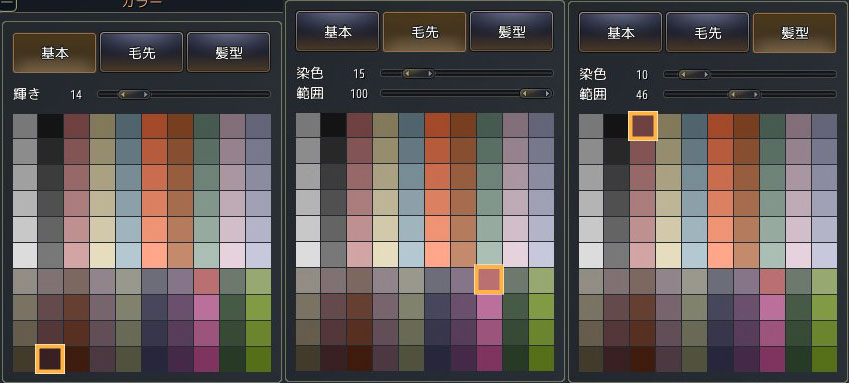Choose the bright orchid pink swatch in 範囲 46 panel

pyautogui.click(x=772, y=307)
